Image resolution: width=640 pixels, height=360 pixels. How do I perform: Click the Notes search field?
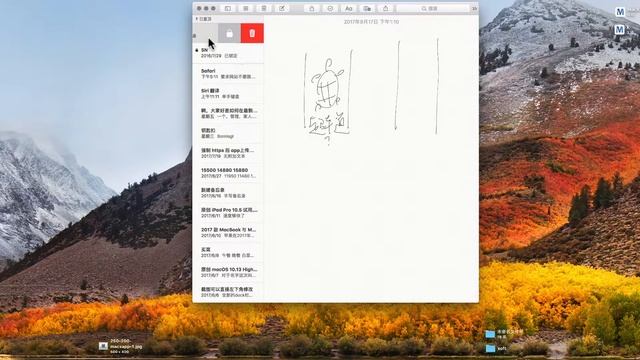coord(433,8)
